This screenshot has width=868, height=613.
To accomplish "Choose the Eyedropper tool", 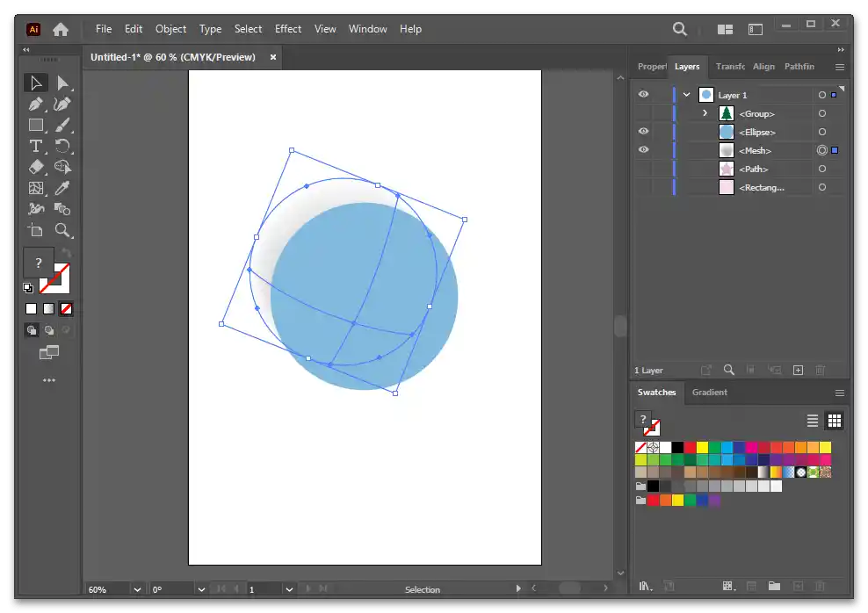I will point(62,188).
